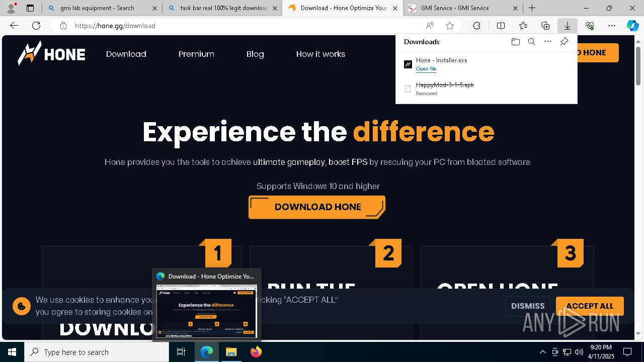The image size is (644, 362).
Task: Open the Collections icon
Action: tap(545, 26)
